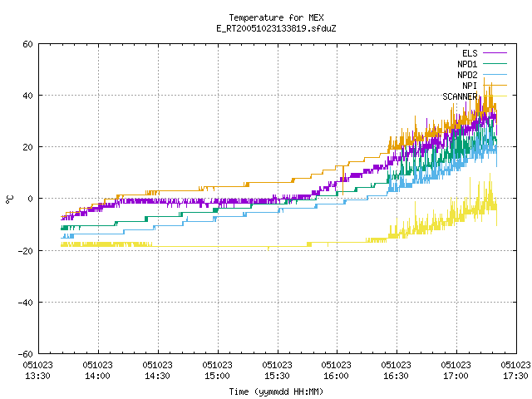Viewport: 532px width, 399px height.
Task: Click the green NPD1 legend line sample
Action: coord(495,63)
